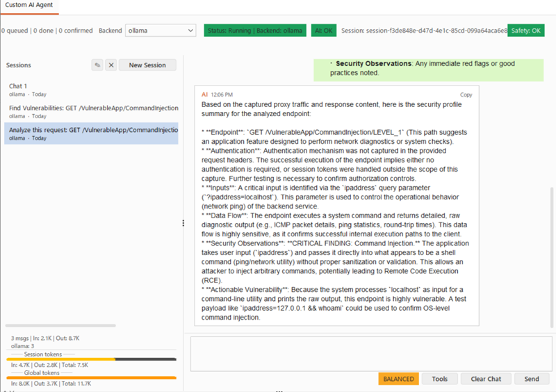Click the Safety: OK status badge
556x392 pixels.
[x=526, y=31]
